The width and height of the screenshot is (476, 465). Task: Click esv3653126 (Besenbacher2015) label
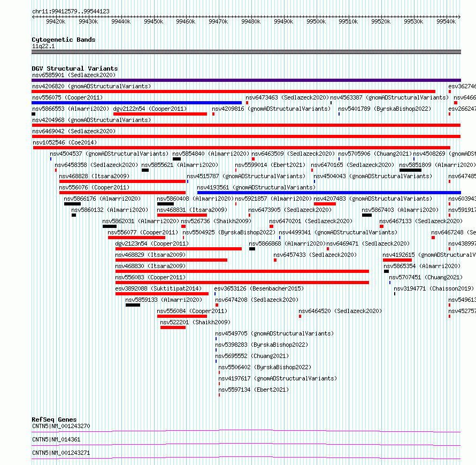pos(259,288)
